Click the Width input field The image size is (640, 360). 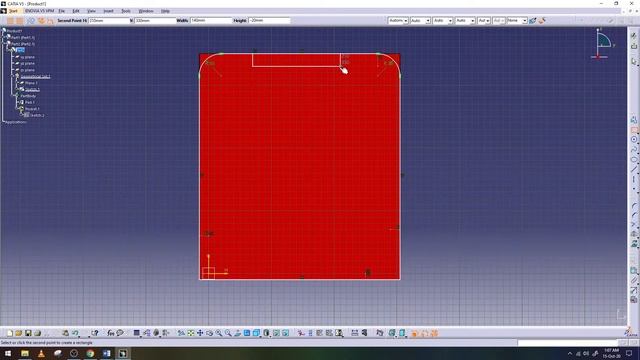(x=211, y=20)
